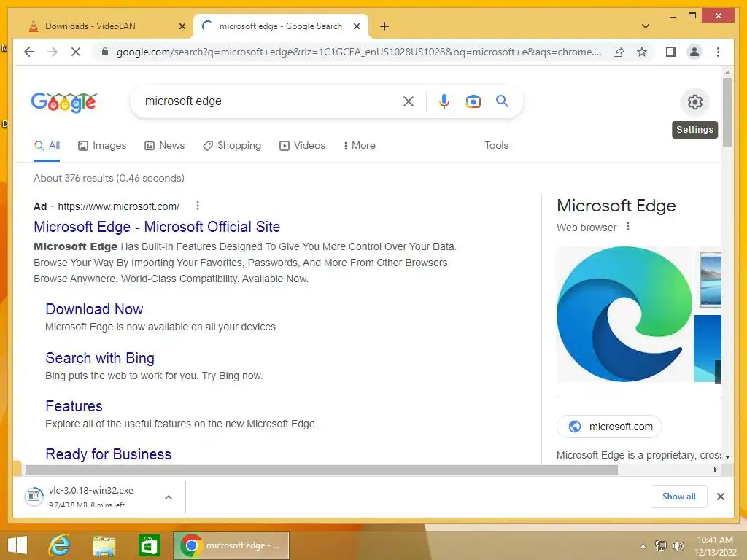747x560 pixels.
Task: Open the search Tools options
Action: [x=496, y=145]
